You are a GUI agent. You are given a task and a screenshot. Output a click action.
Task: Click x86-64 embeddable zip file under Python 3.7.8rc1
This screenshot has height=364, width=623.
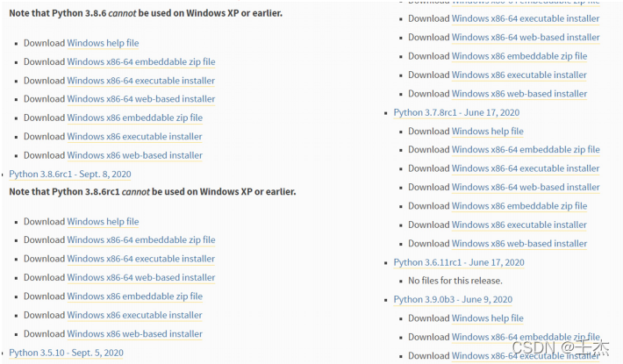pos(526,150)
